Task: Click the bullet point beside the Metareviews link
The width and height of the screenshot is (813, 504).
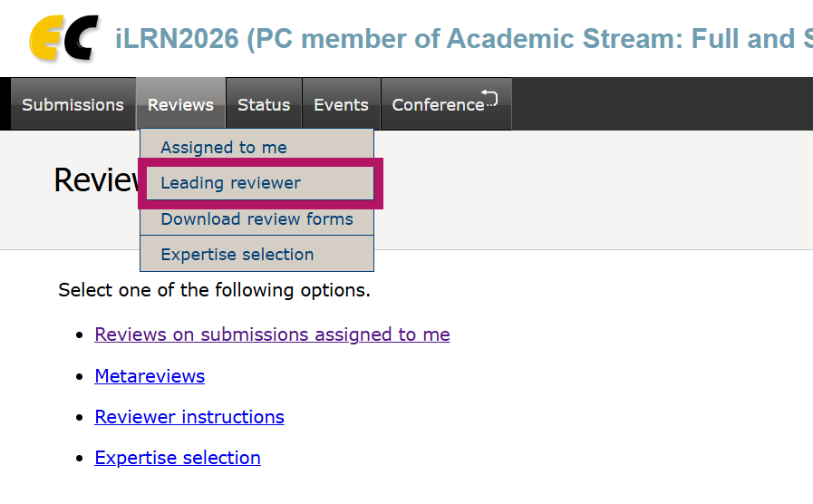Action: click(x=80, y=377)
